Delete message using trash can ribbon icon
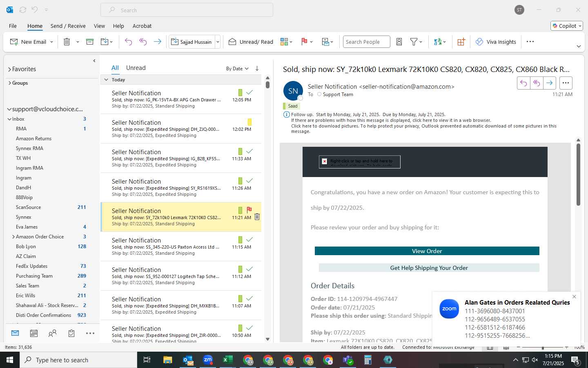The image size is (588, 368). 67,42
